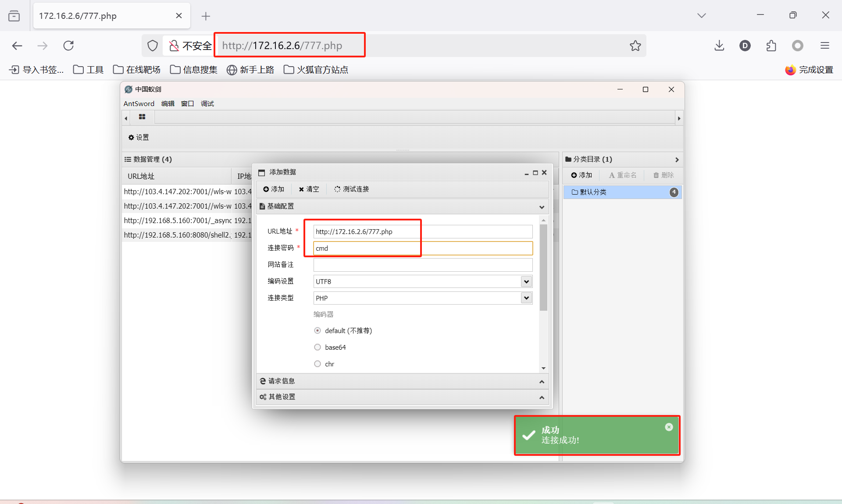Image resolution: width=842 pixels, height=504 pixels.
Task: Select the 192.168.5.160:8080/shell2 row
Action: pos(187,235)
